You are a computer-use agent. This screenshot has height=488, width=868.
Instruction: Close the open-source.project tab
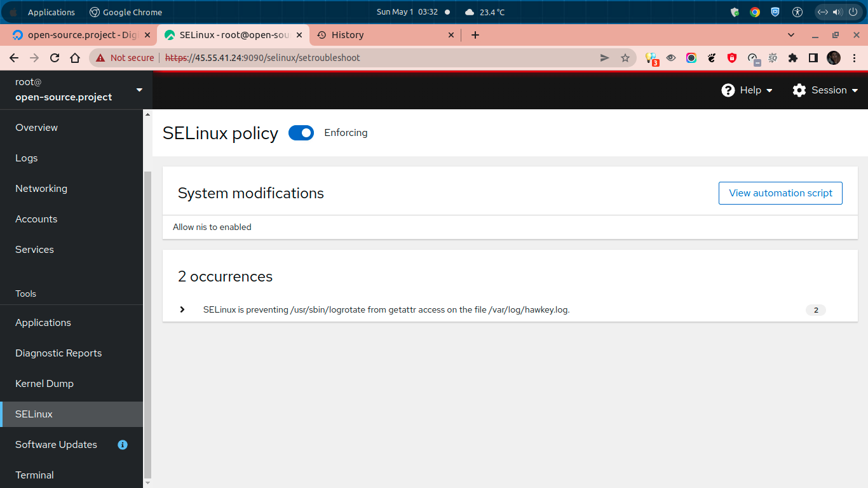(147, 35)
